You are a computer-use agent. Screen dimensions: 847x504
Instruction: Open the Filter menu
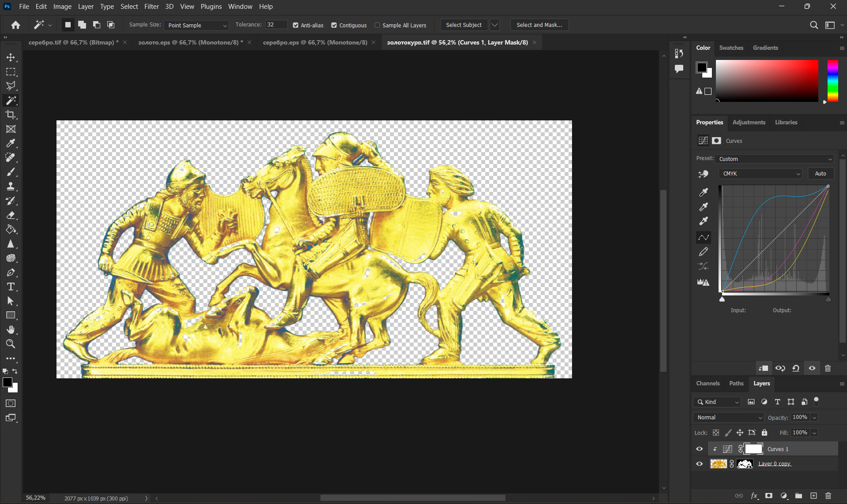151,7
